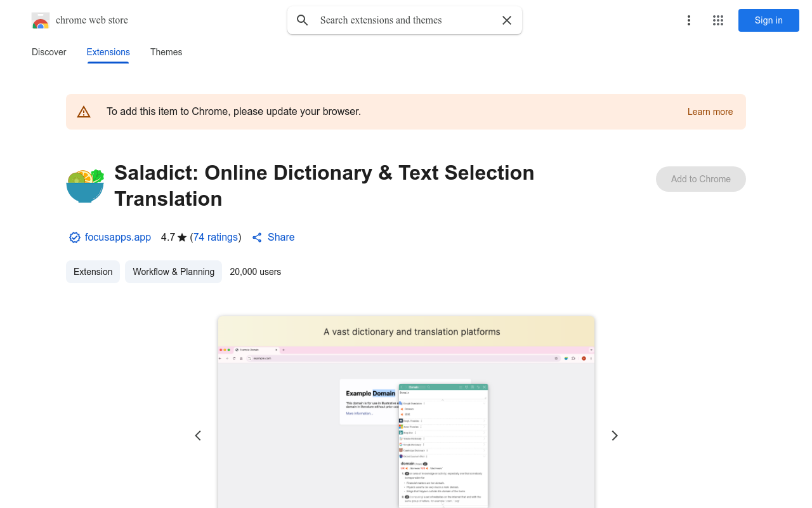Click the rating star icon
The width and height of the screenshot is (812, 508).
[x=182, y=237]
